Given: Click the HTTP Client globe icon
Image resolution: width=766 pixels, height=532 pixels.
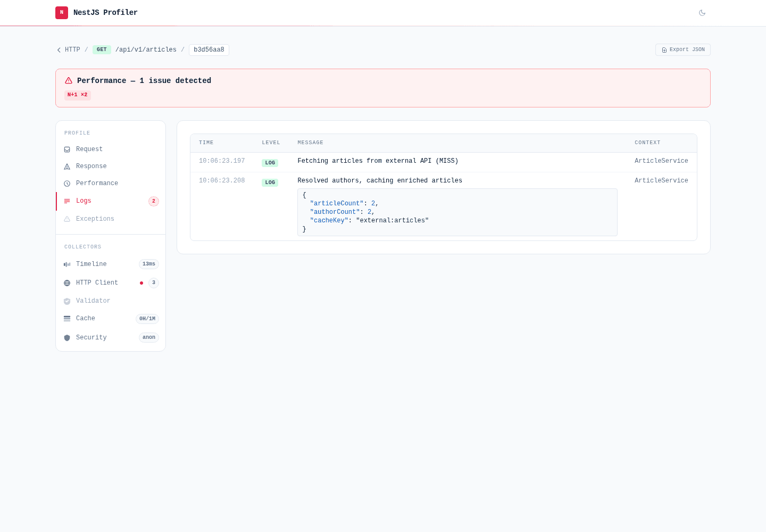Looking at the screenshot, I should point(67,283).
